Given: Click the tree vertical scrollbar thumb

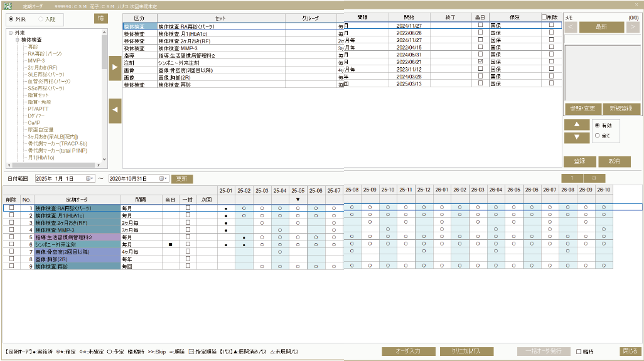Looking at the screenshot, I should point(104,52).
